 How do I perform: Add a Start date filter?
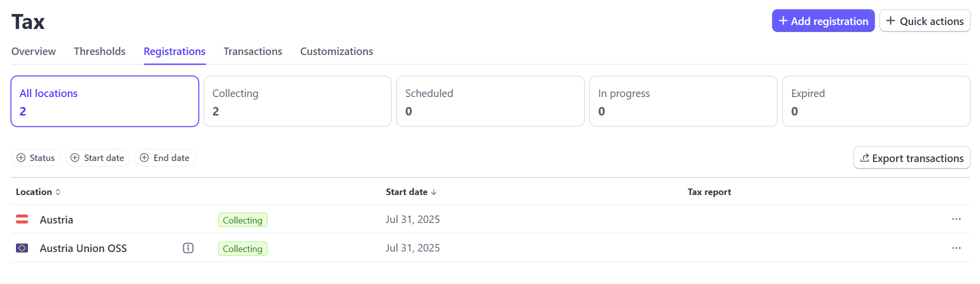(x=98, y=157)
